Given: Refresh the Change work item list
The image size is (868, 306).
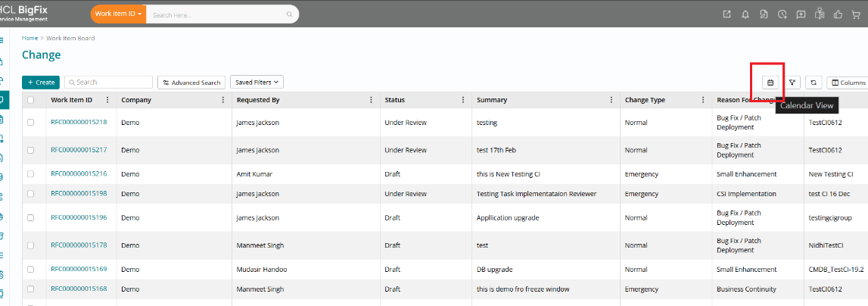Looking at the screenshot, I should [x=814, y=83].
